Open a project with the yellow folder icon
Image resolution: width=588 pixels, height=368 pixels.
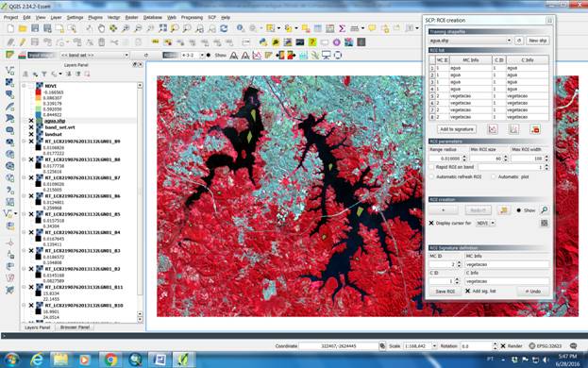click(x=23, y=28)
